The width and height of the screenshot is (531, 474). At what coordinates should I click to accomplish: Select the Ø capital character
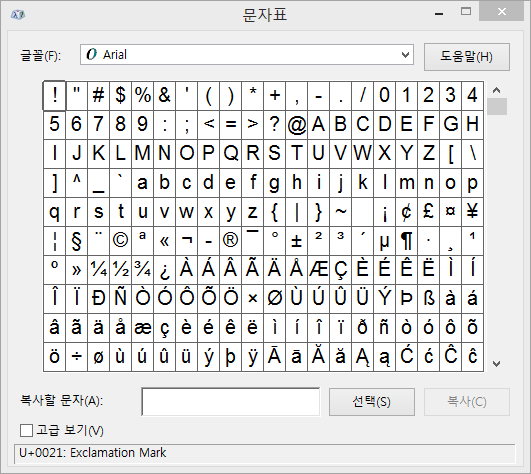pos(275,299)
